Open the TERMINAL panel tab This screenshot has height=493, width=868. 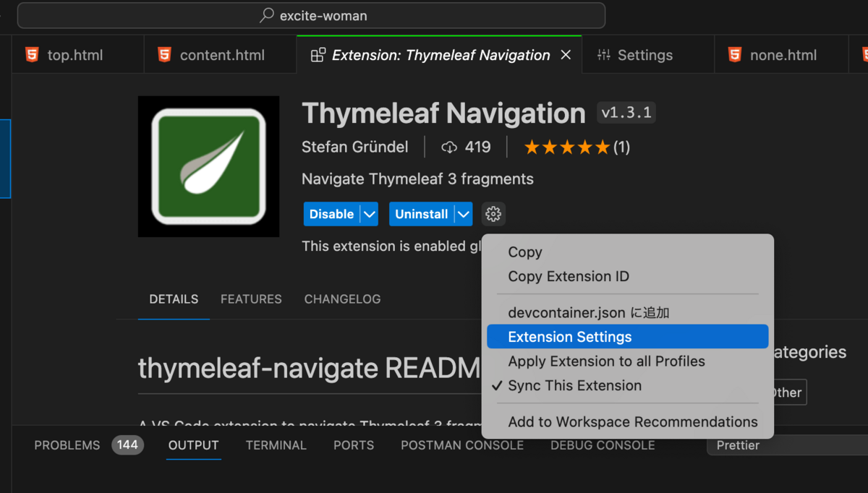coord(276,445)
